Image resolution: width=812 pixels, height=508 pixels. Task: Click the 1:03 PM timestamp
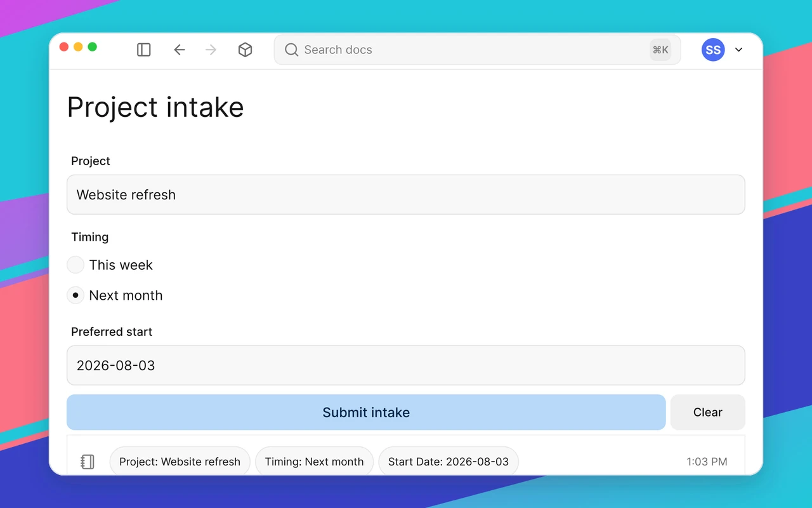pos(707,462)
